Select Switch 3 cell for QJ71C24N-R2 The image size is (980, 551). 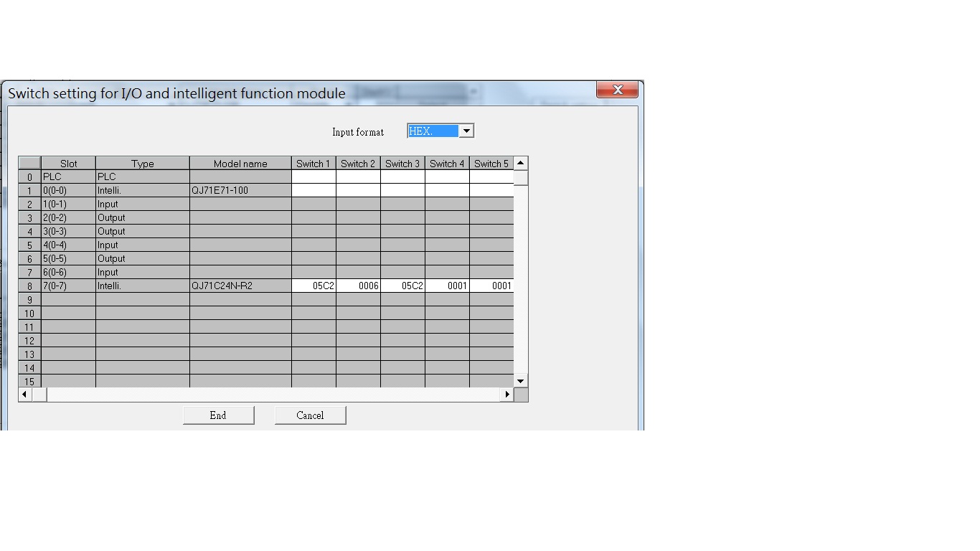point(402,286)
